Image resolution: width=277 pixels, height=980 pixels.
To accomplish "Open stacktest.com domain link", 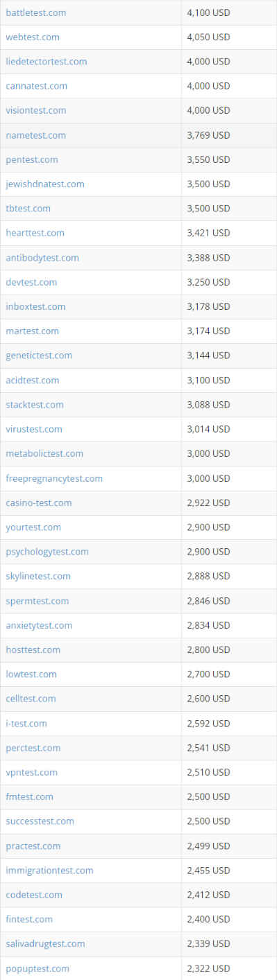I will (x=35, y=404).
